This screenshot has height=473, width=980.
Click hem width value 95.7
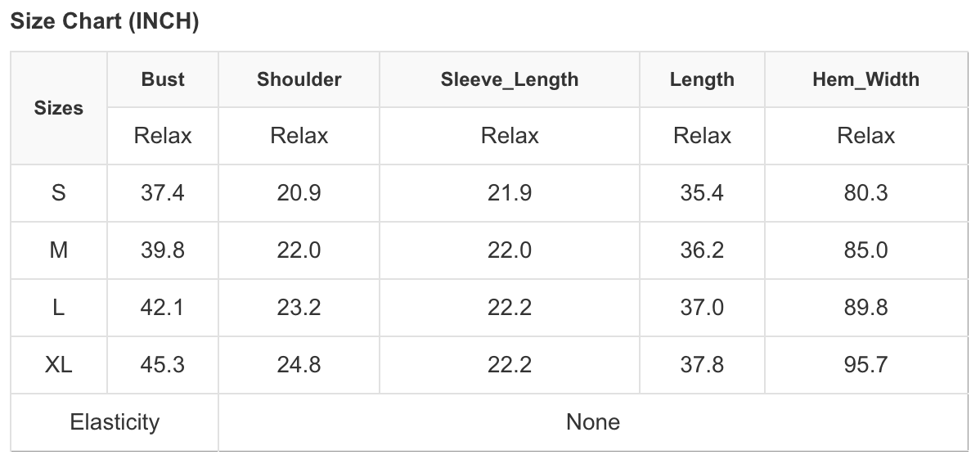(x=865, y=364)
